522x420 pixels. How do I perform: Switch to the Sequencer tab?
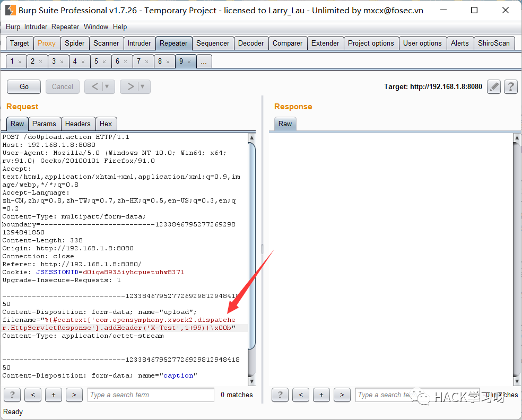[x=213, y=43]
